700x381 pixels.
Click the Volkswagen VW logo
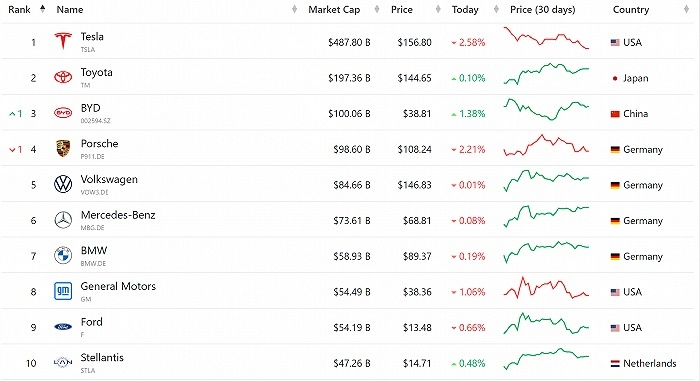(x=63, y=184)
